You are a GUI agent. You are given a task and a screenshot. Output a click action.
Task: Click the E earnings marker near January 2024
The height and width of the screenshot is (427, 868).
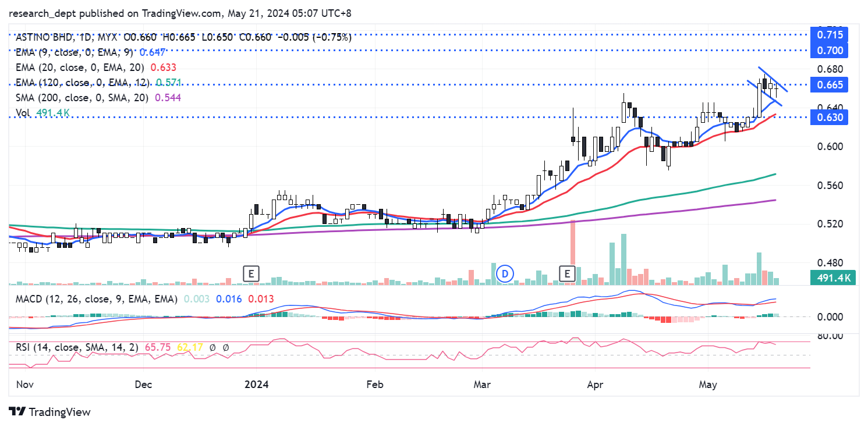pyautogui.click(x=251, y=273)
